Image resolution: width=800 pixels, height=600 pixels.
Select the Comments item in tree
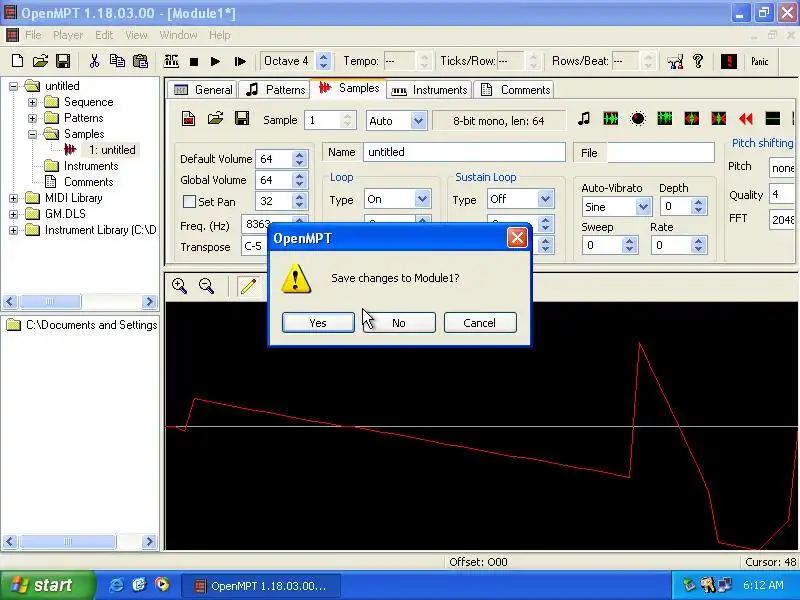click(x=88, y=182)
